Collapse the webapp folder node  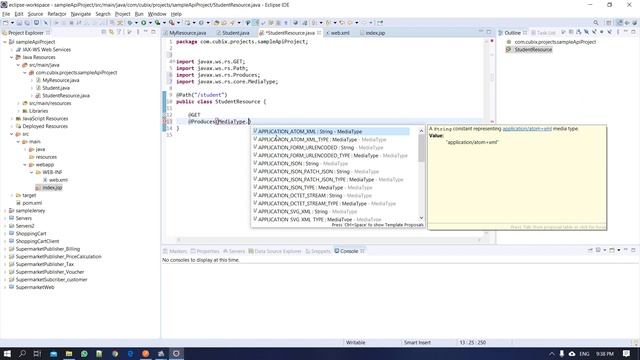click(25, 165)
